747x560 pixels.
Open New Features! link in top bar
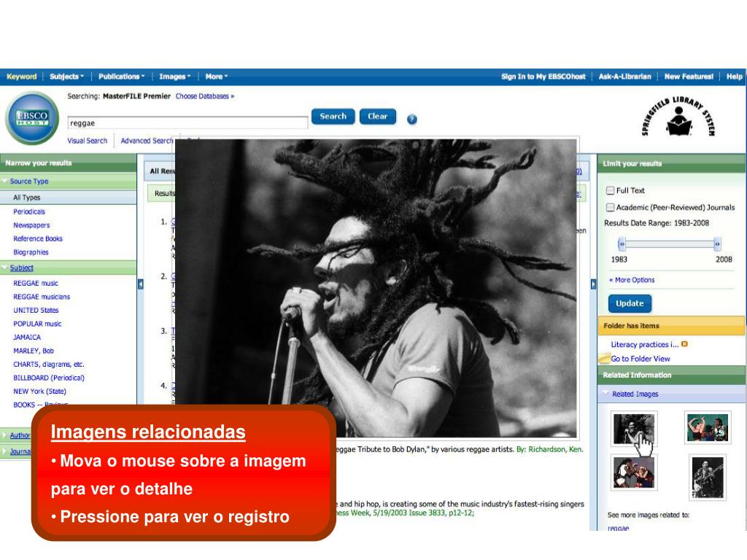pyautogui.click(x=689, y=76)
